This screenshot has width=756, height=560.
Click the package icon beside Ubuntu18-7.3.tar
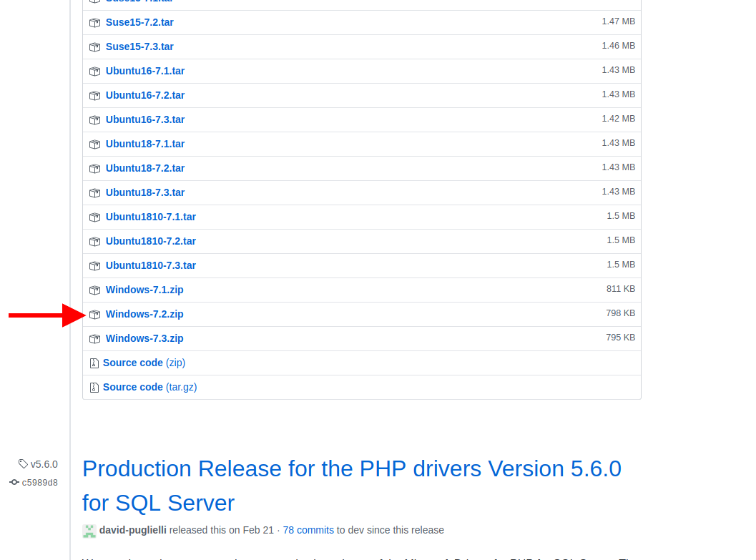point(94,193)
